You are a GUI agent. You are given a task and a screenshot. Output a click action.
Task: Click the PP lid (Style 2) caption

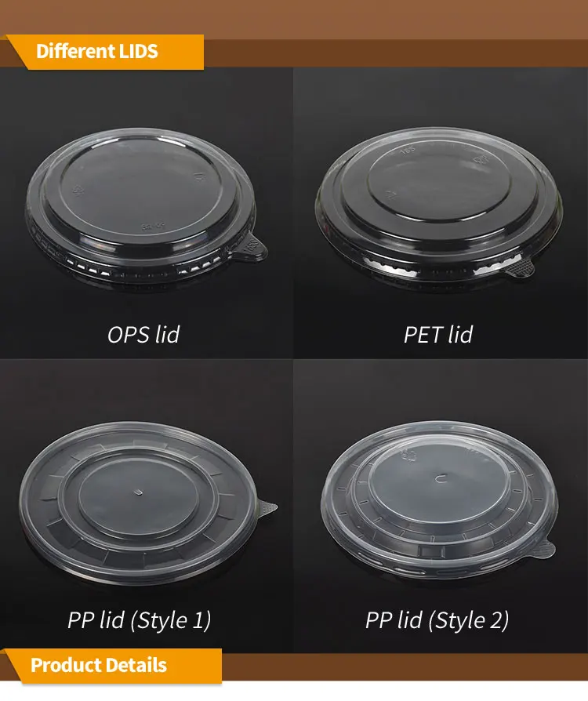pyautogui.click(x=437, y=620)
